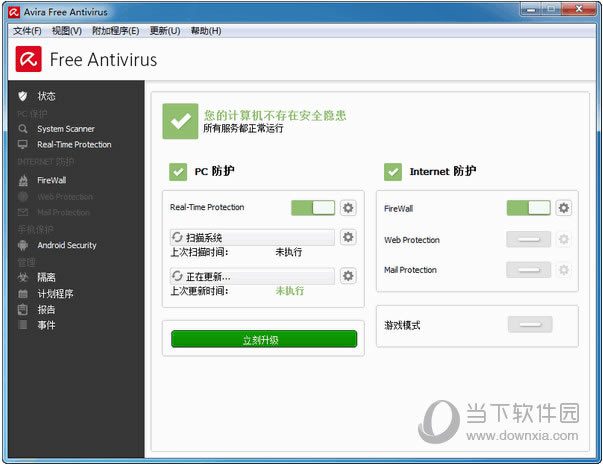Open FireWall settings gear icon

564,208
